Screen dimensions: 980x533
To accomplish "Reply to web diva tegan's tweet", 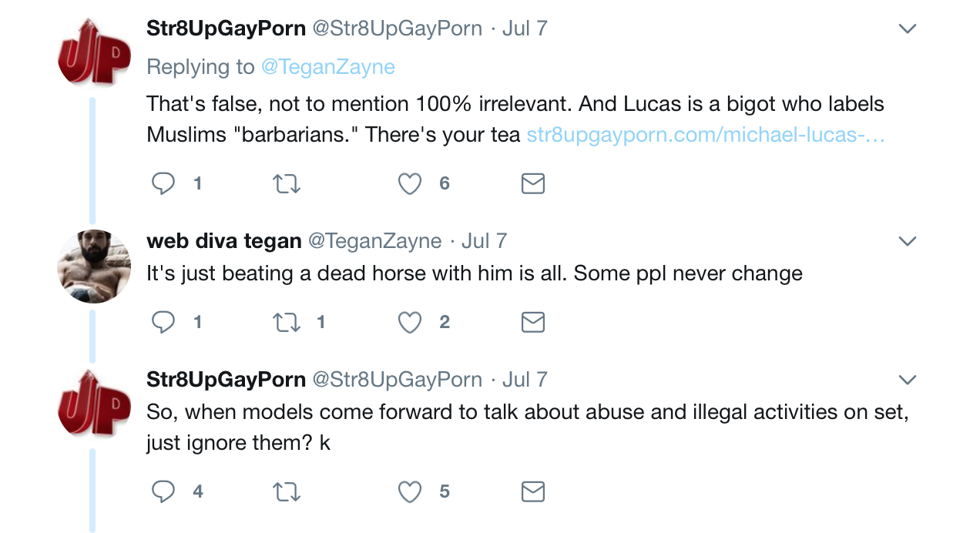I will point(163,322).
